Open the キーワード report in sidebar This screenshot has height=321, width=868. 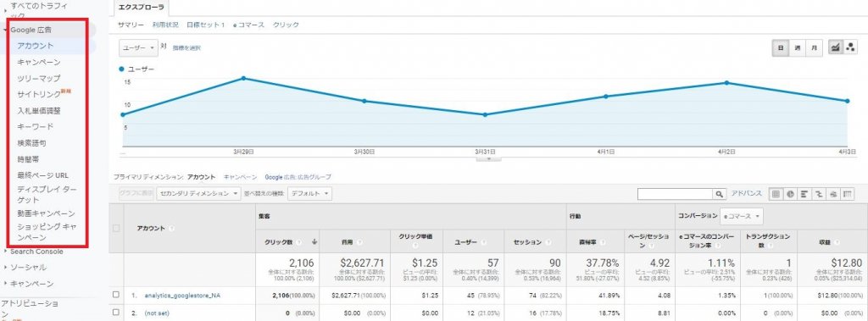(36, 127)
